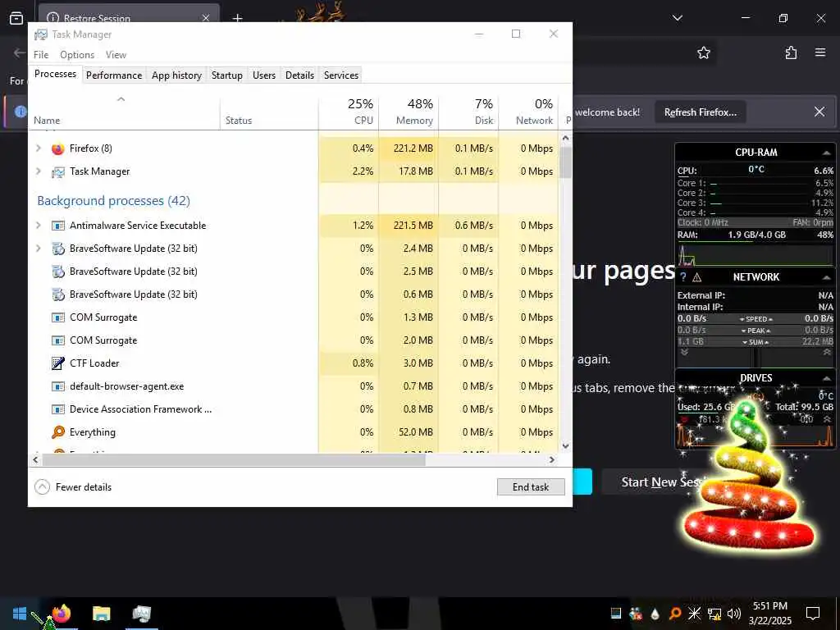Bookmark page with Firefox star icon

coord(703,52)
